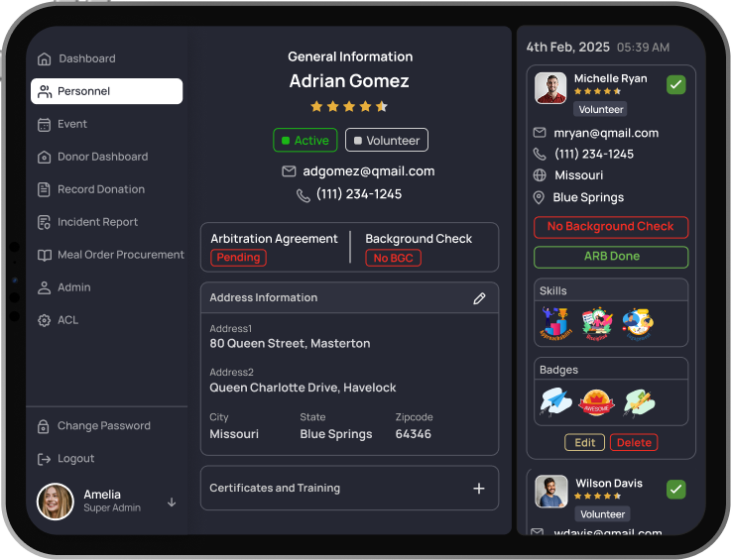Image resolution: width=731 pixels, height=560 pixels.
Task: Click the Active status badge
Action: click(x=305, y=141)
